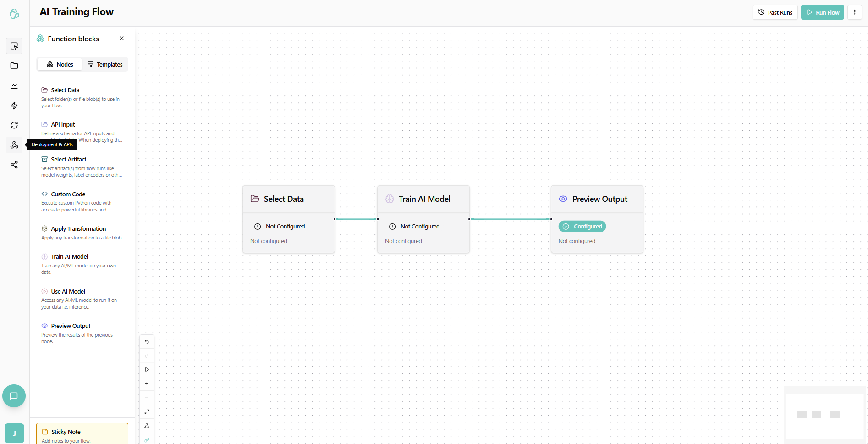
Task: Click the Custom Code block in the list
Action: [68, 194]
